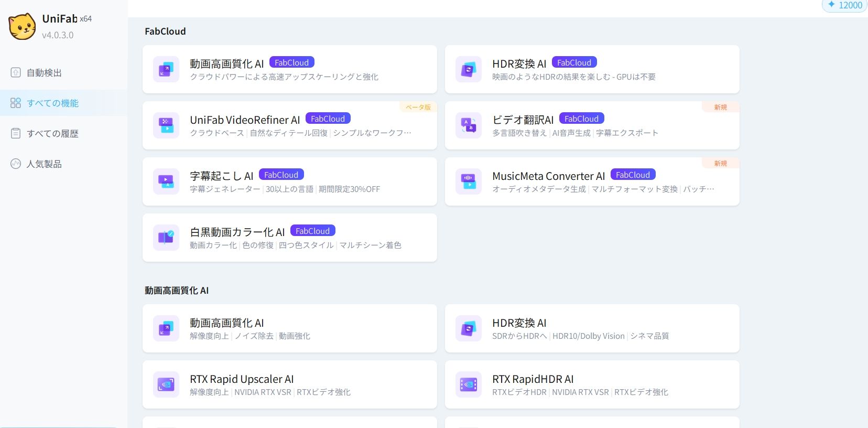Click the 動画高画質化 AI section heading
Screen dimensions: 868x428
tap(177, 291)
